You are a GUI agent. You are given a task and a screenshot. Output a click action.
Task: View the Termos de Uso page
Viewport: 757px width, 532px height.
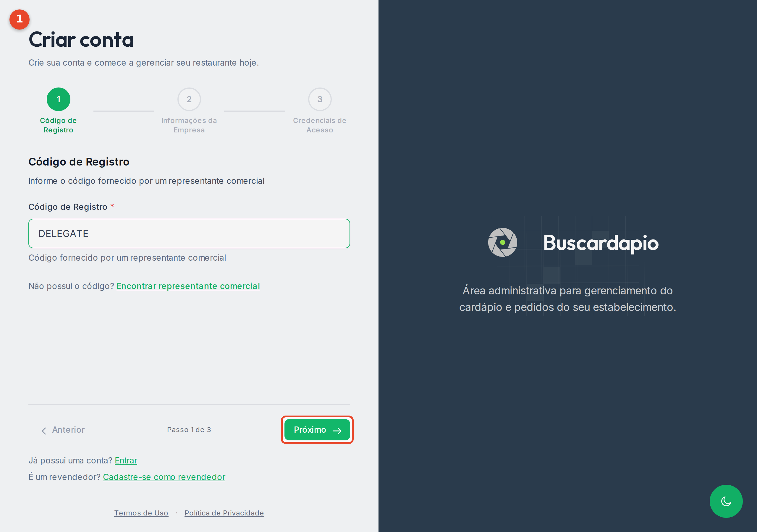[141, 513]
